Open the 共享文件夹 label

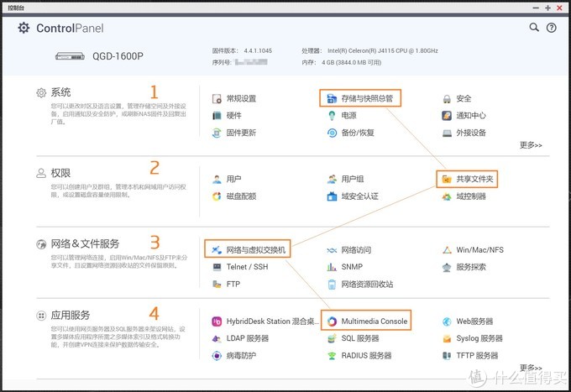tap(474, 179)
